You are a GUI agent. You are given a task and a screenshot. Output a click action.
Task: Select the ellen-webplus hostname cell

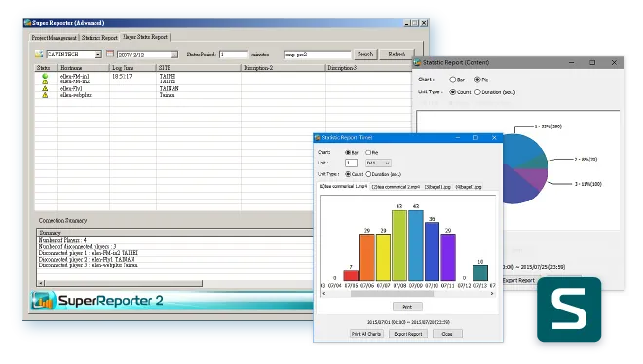click(76, 95)
